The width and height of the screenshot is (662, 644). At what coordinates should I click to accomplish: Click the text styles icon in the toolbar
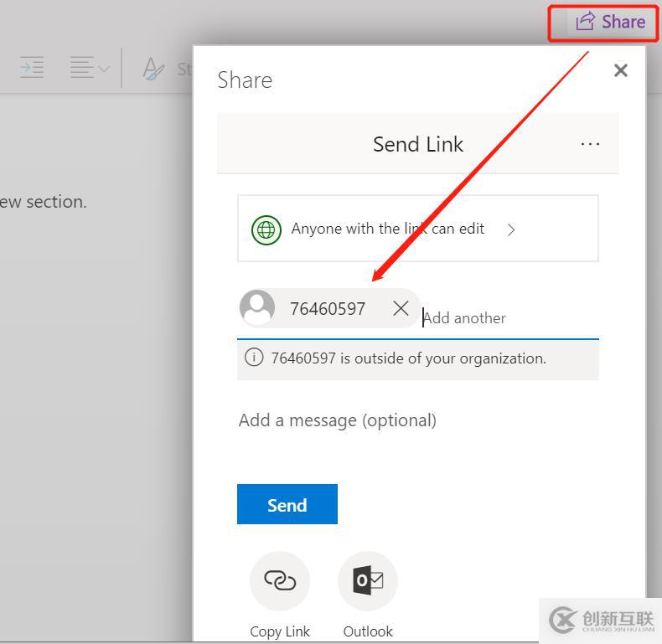click(153, 69)
